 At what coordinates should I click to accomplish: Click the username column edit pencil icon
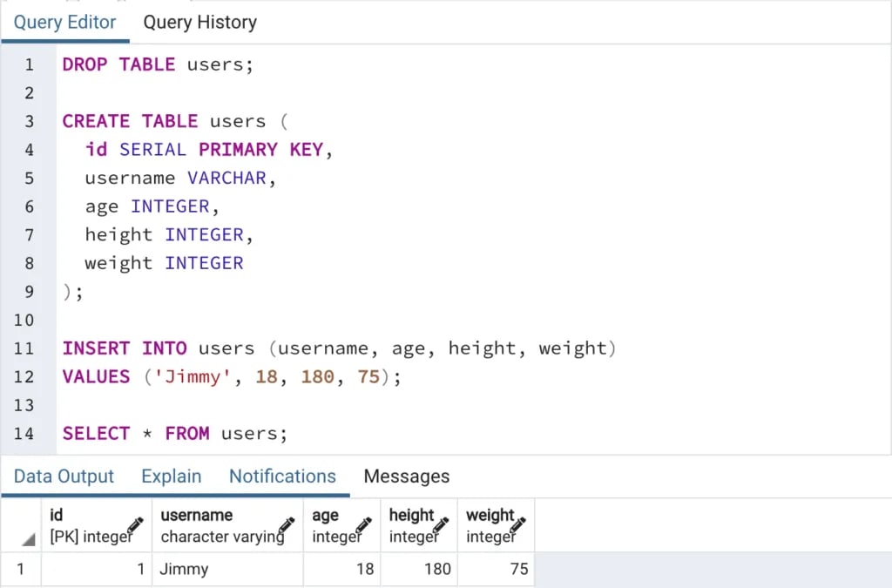coord(286,524)
